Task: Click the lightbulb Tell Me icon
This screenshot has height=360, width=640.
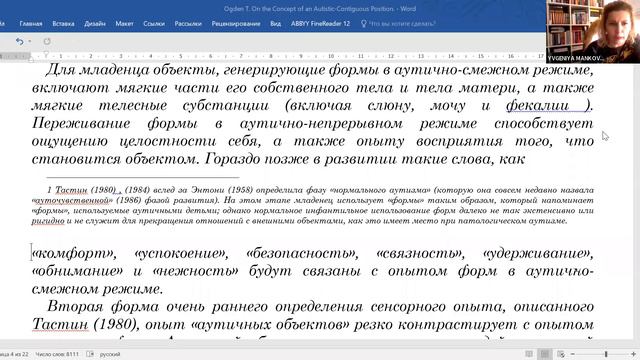Action: click(364, 24)
